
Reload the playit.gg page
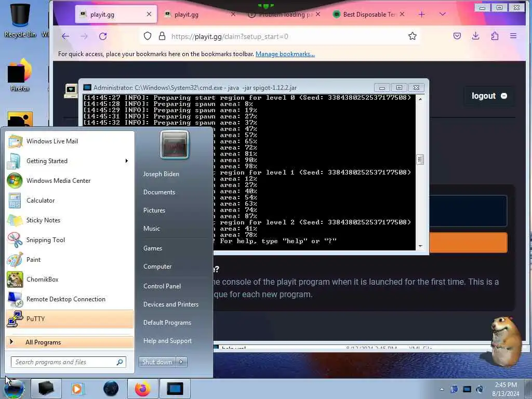103,36
